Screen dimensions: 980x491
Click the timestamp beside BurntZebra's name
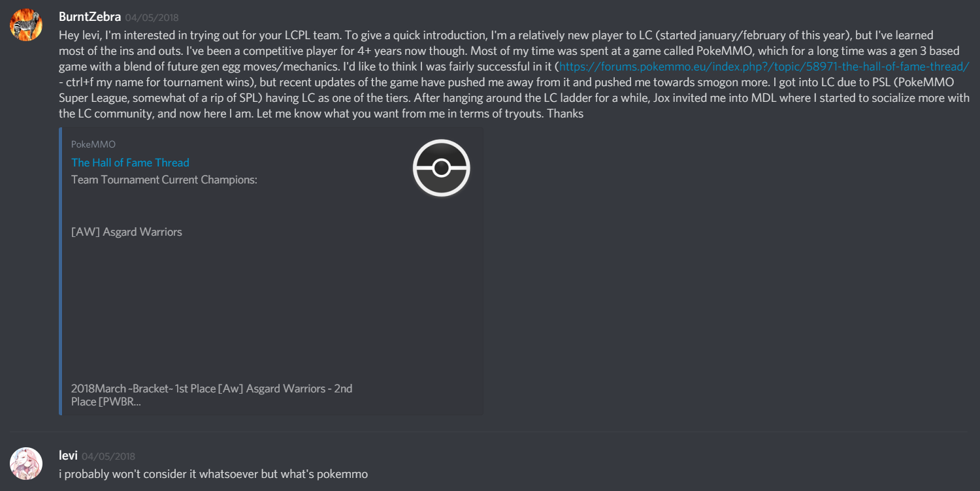tap(152, 18)
